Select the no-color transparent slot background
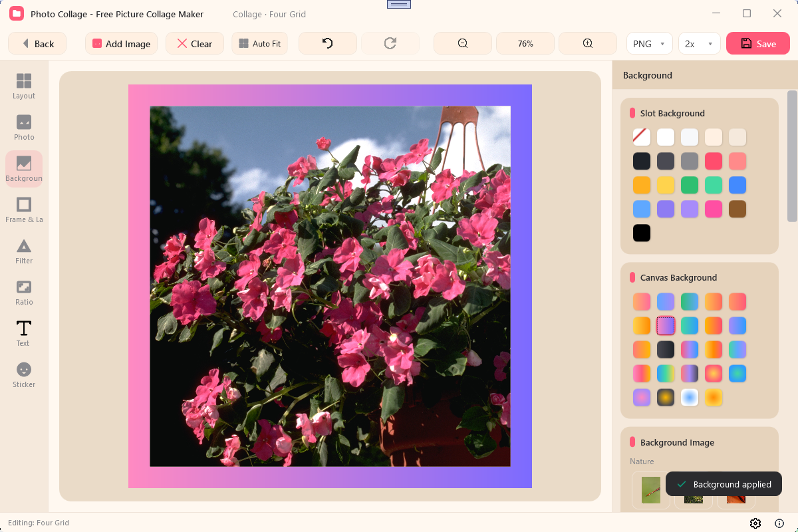This screenshot has height=532, width=798. (x=642, y=137)
